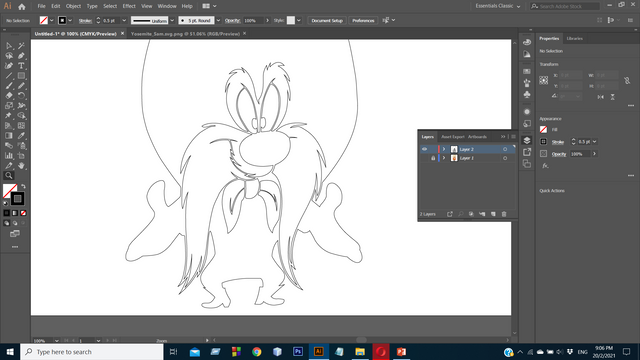
Task: Select the Pen tool
Action: [x=21, y=56]
